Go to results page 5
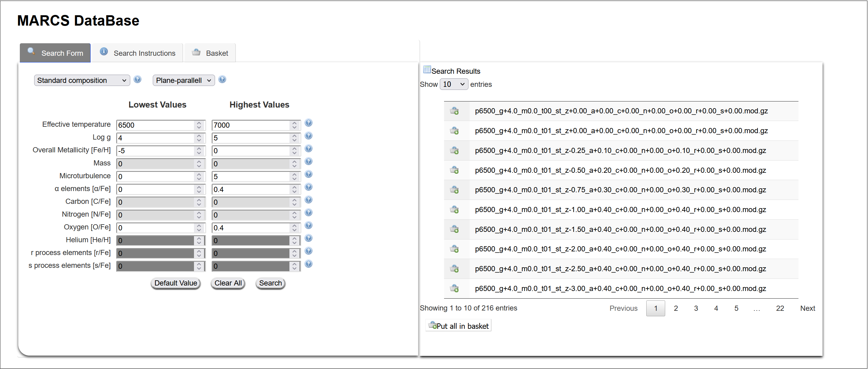This screenshot has width=868, height=369. point(736,308)
